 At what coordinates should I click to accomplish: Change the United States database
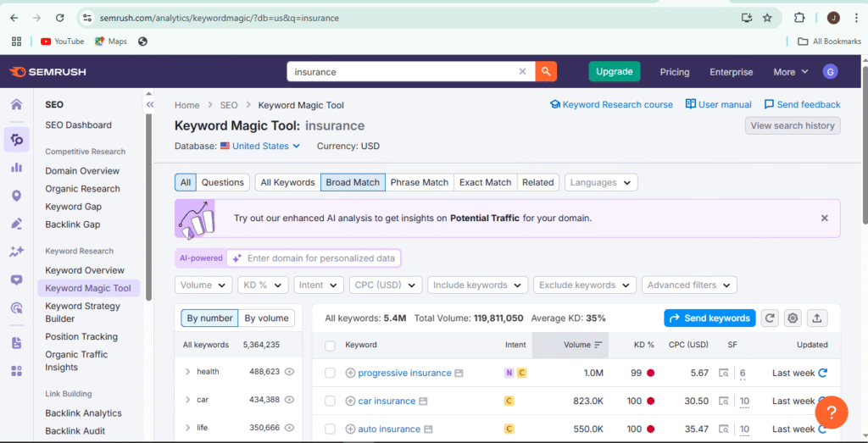click(260, 146)
